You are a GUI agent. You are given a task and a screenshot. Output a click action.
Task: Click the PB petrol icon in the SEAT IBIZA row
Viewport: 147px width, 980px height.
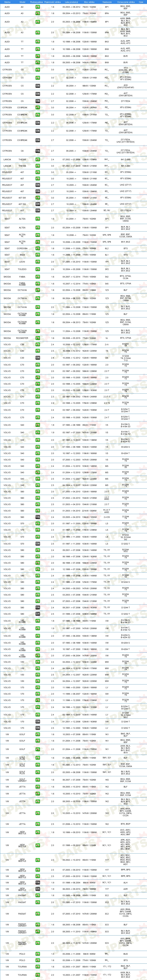[x=38, y=255]
